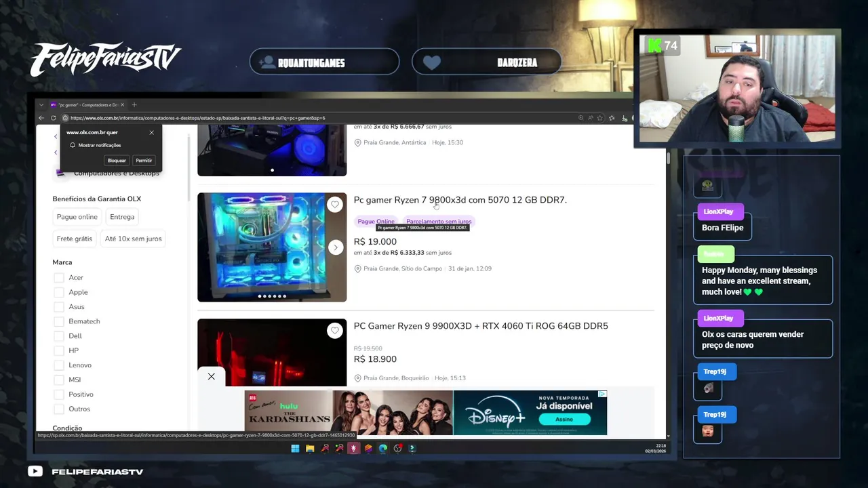The width and height of the screenshot is (868, 488).
Task: Open Microsoft Edge taskbar icon
Action: click(x=383, y=448)
